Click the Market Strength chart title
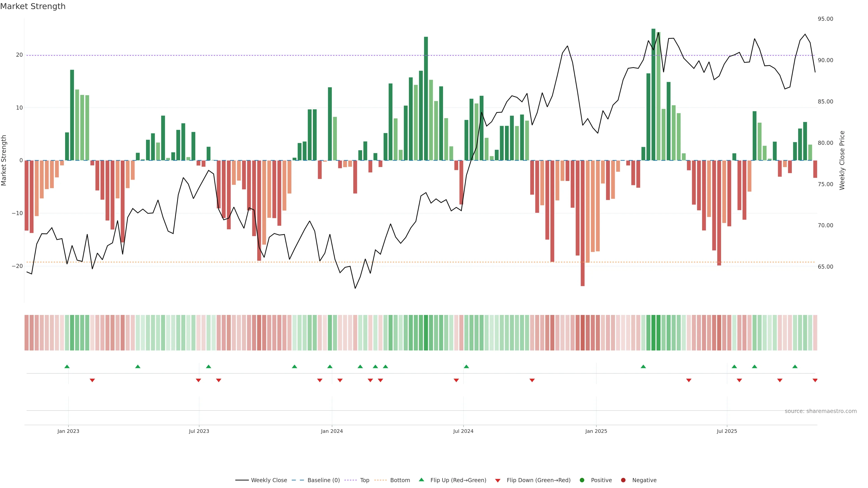 pyautogui.click(x=33, y=6)
